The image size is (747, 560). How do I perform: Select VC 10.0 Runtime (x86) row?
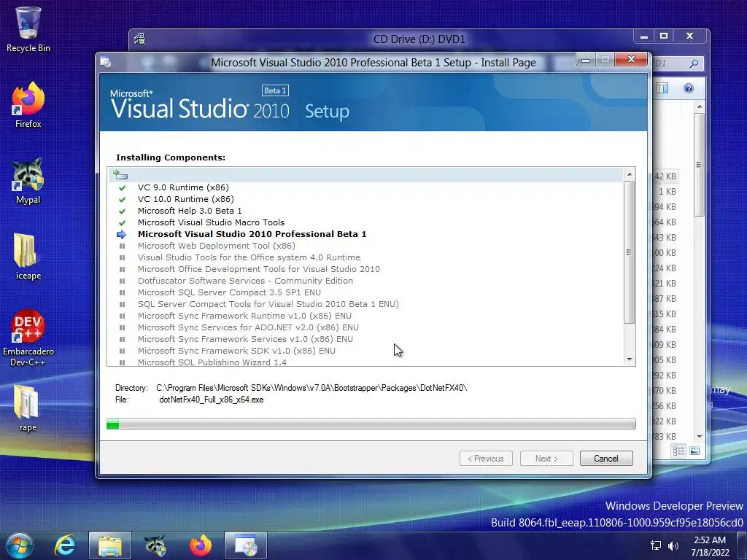[365, 199]
